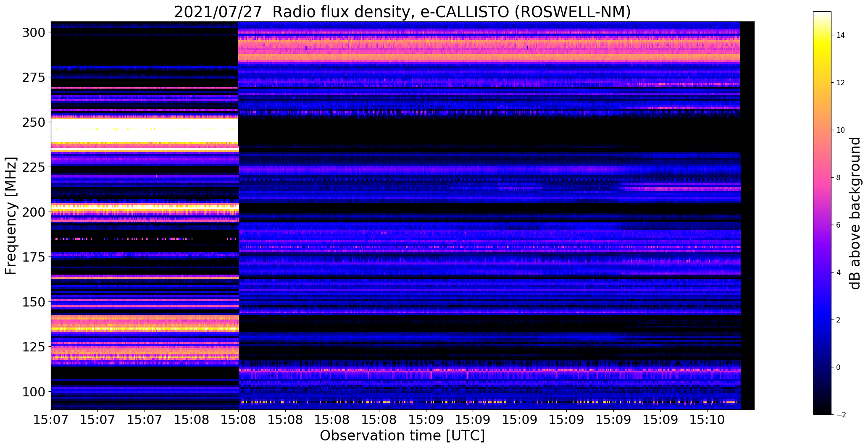Click the 300 frequency tick label

click(x=34, y=32)
